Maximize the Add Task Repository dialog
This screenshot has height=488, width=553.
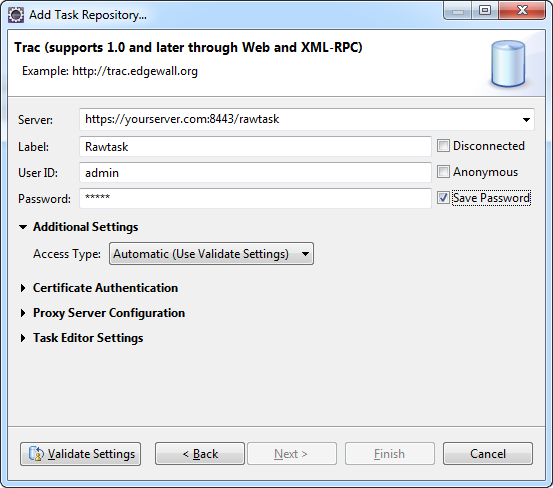coord(485,11)
